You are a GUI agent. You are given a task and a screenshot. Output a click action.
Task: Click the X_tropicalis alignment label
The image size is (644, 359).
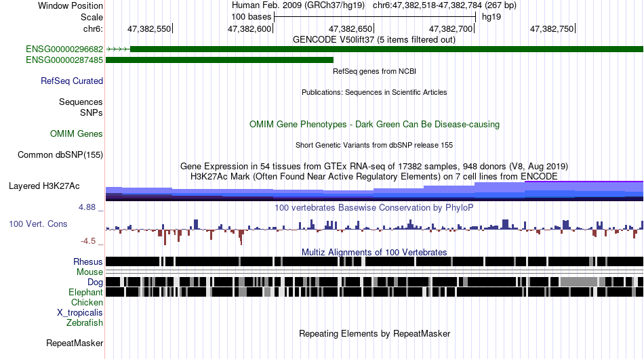pos(80,313)
